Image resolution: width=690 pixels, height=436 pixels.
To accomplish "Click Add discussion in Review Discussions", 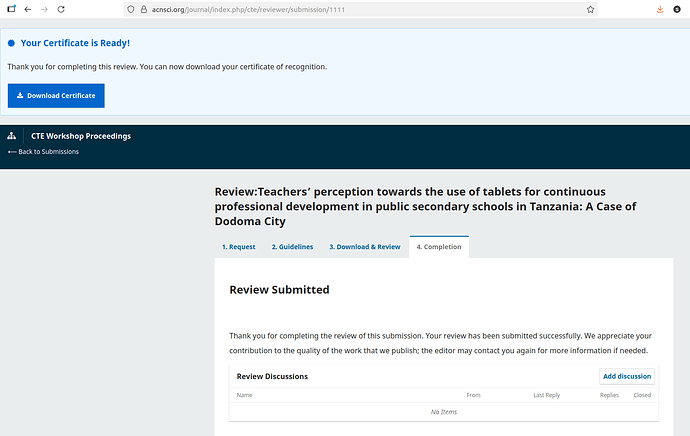I will [627, 377].
